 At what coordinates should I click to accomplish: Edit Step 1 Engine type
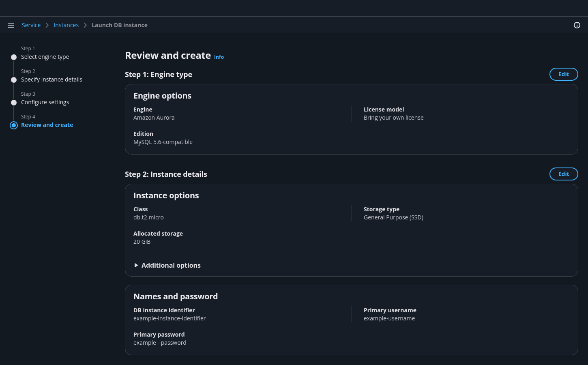[564, 74]
